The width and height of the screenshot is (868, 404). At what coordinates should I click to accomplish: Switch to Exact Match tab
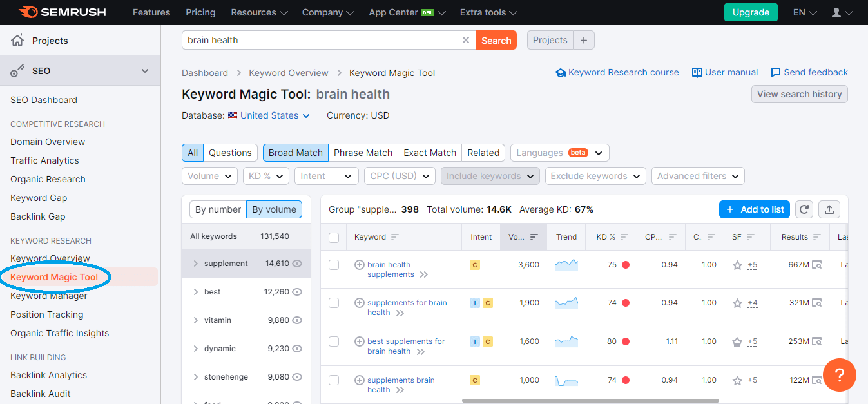(x=430, y=153)
